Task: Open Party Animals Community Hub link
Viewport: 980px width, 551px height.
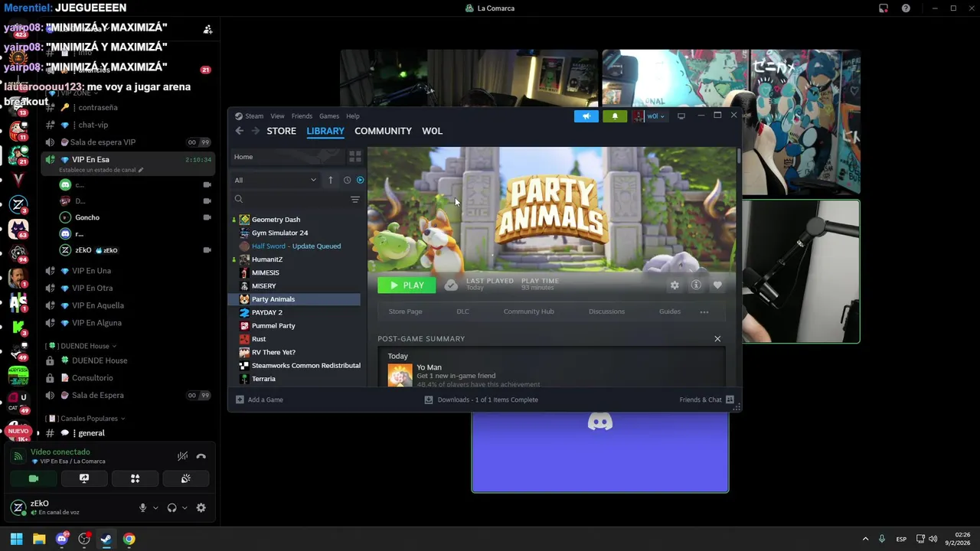Action: (528, 311)
